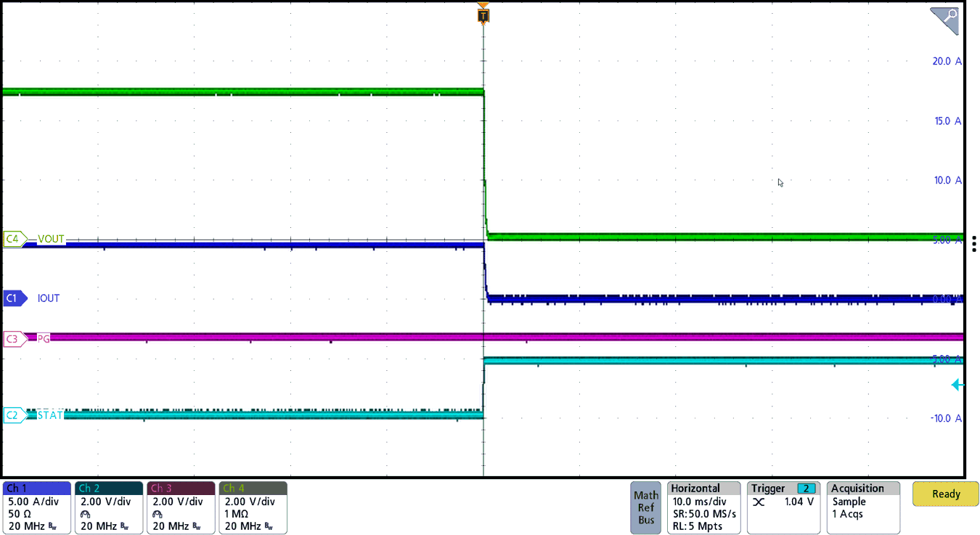Click the C4 VOUT channel label arrow

[x=15, y=239]
